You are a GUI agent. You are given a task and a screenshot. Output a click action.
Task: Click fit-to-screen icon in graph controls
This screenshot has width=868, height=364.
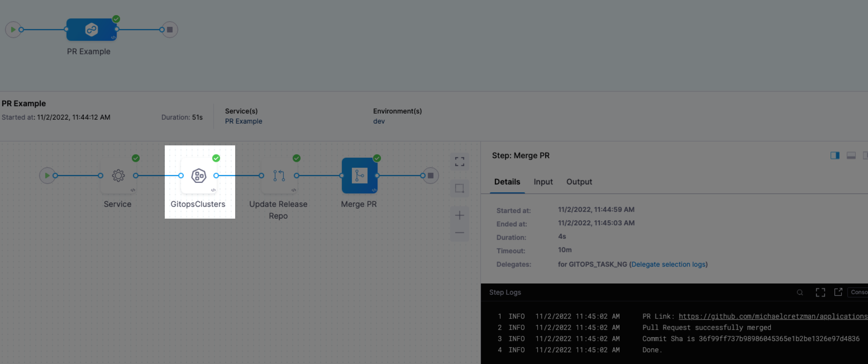pos(459,162)
